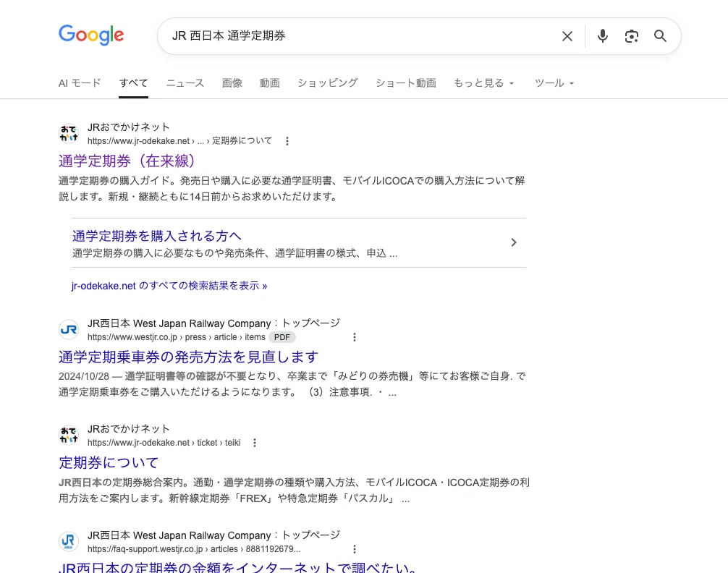Open three-dot menu beside the westjr.co.jp PDF result
Screen dimensions: 728x573
click(355, 337)
